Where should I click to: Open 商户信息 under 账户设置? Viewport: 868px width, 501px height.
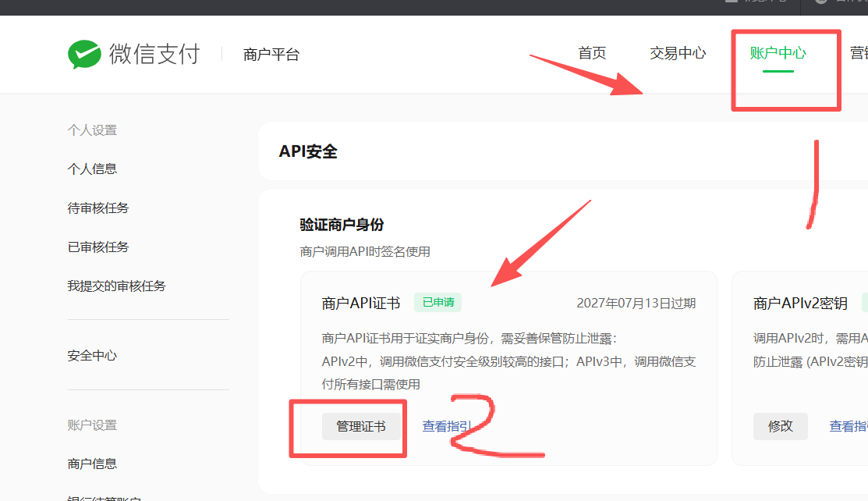(92, 464)
